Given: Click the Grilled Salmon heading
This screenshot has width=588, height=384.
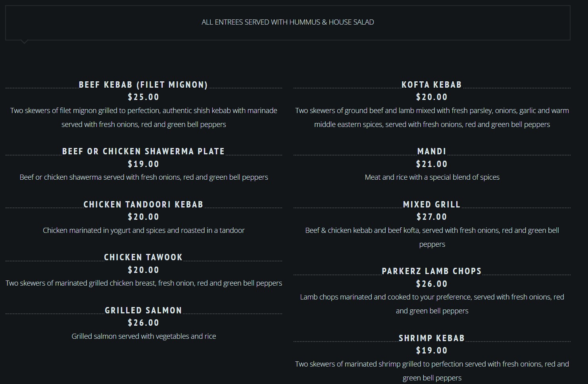Looking at the screenshot, I should tap(143, 311).
